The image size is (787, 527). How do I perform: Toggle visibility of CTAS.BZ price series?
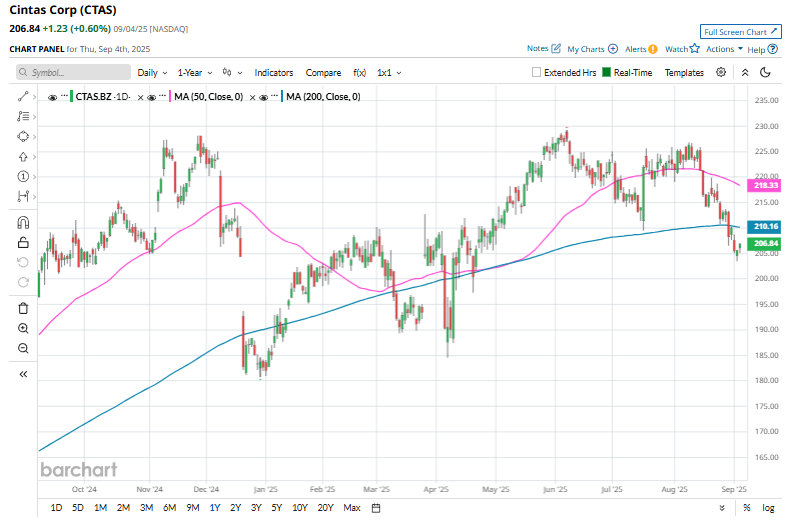tap(52, 97)
